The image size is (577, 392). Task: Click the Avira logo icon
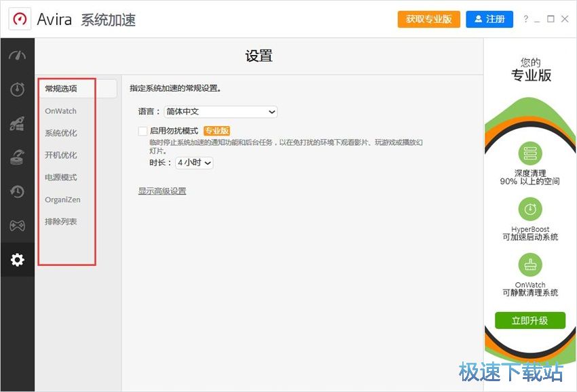click(x=20, y=19)
